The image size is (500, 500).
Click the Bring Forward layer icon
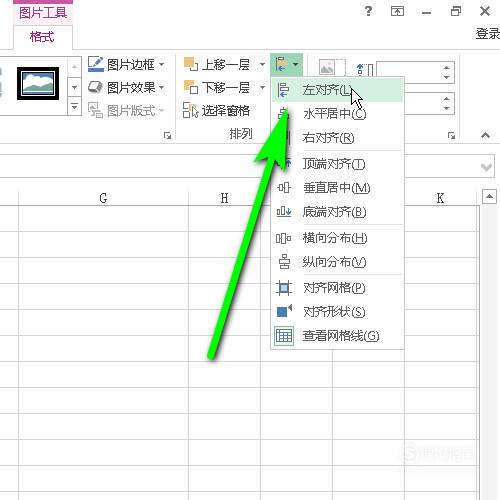point(191,64)
